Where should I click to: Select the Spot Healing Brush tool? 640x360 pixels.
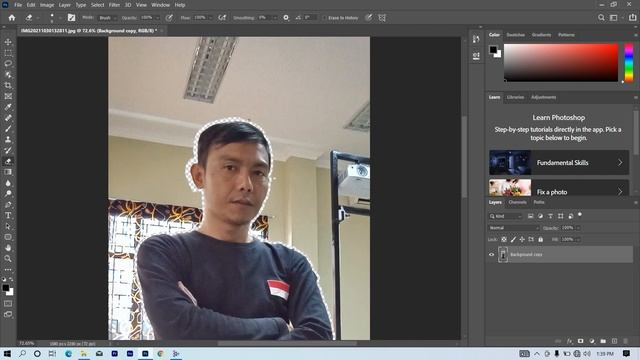(x=8, y=118)
